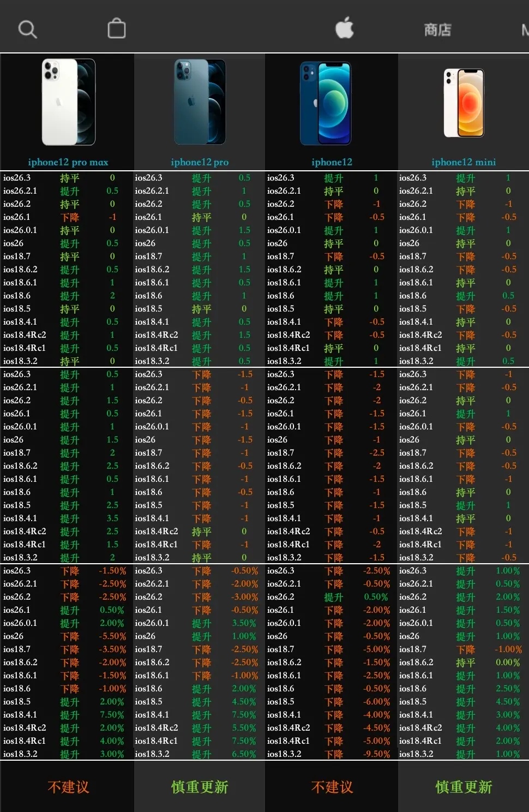Select the 6.50% value cell
This screenshot has height=812, width=529.
click(x=244, y=754)
